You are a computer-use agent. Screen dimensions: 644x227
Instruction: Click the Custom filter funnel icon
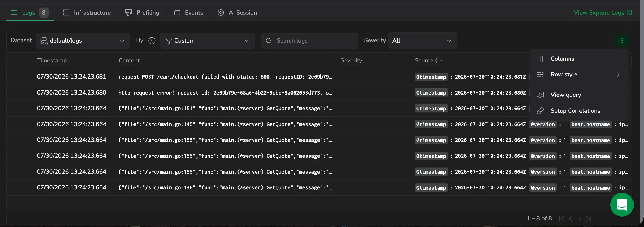click(x=169, y=41)
